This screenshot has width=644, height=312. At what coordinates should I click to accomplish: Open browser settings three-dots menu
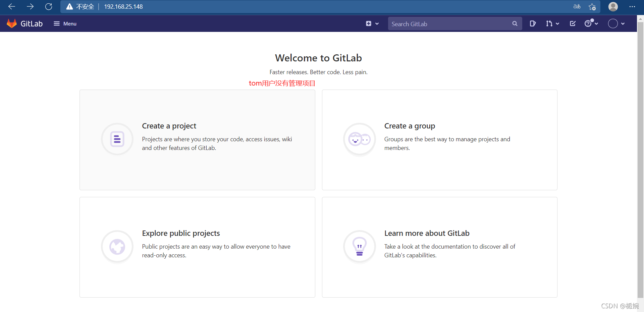(x=632, y=6)
